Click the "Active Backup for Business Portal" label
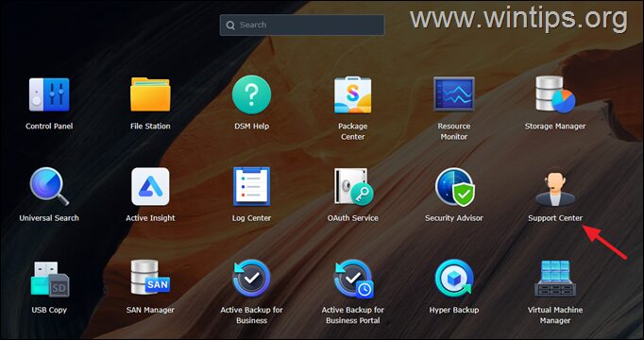The image size is (644, 340). click(x=353, y=315)
